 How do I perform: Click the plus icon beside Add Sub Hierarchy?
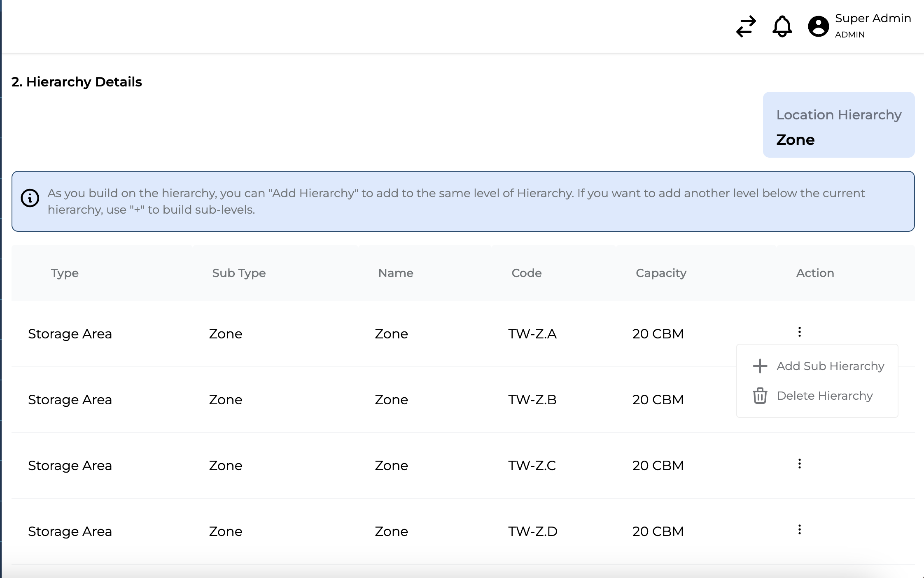(760, 366)
